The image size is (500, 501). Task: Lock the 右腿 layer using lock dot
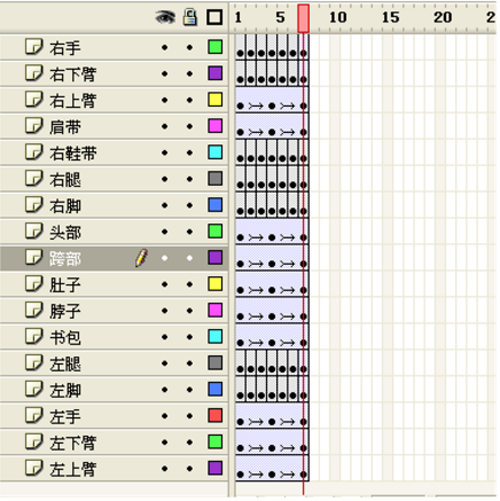[x=190, y=179]
